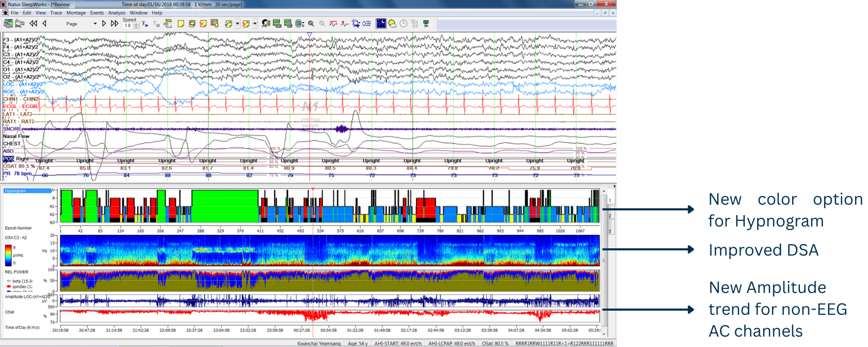868x347 pixels.
Task: Click the patient with chart icon
Action: tap(266, 23)
